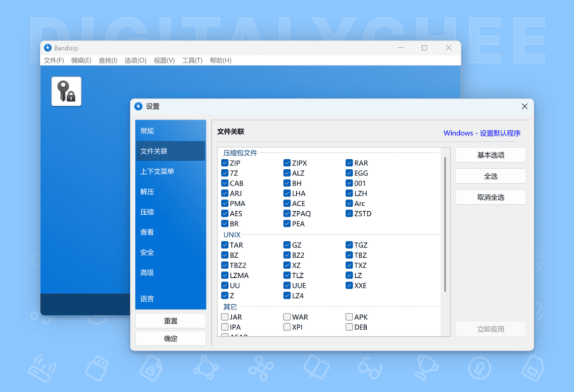Click the 取消全选 button
Image resolution: width=574 pixels, height=392 pixels.
click(491, 197)
